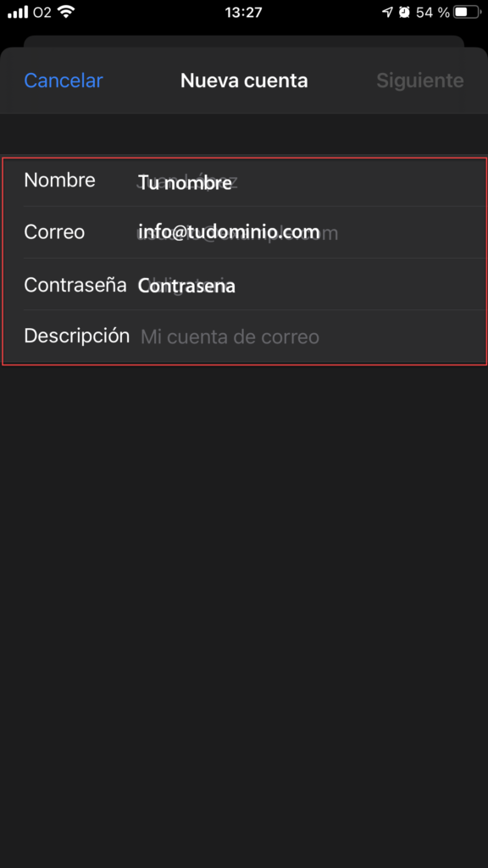Tap the location arrow icon
Image resolution: width=488 pixels, height=868 pixels.
pyautogui.click(x=387, y=12)
